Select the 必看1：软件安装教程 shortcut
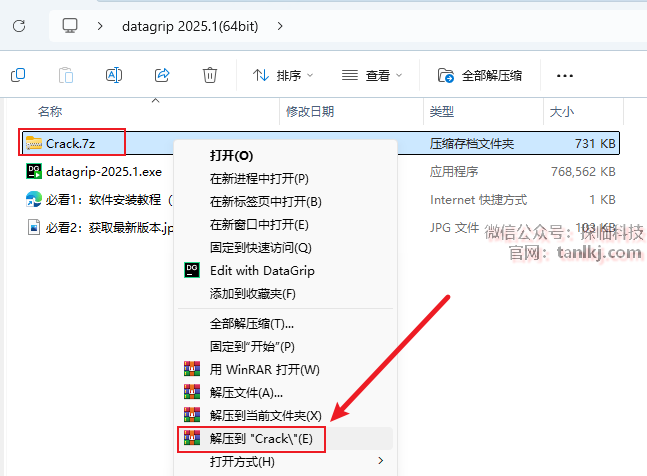 click(109, 200)
